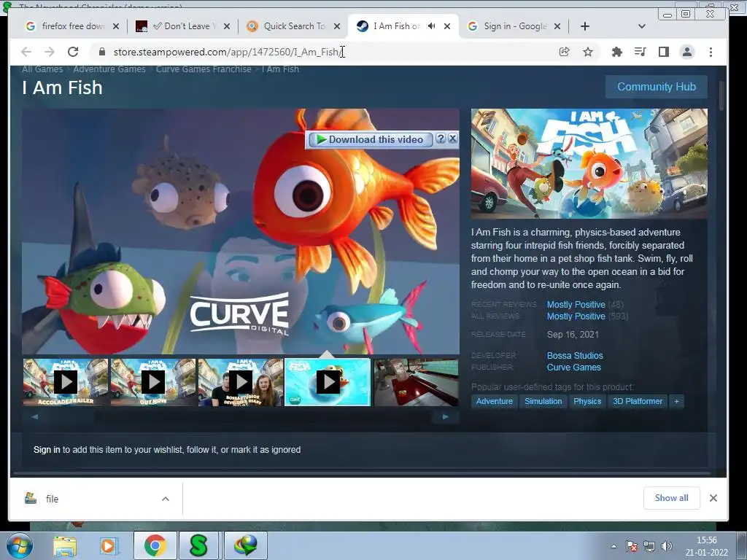Play the Out Now trailer thumbnail
Viewport: 747px width, 560px height.
coord(153,382)
